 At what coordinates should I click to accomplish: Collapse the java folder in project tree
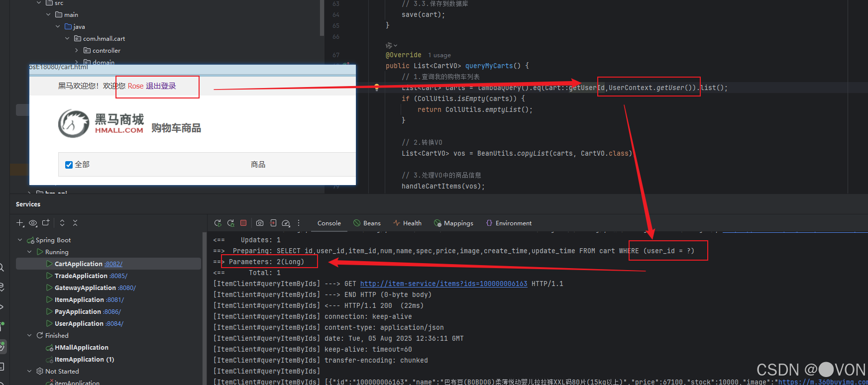(58, 26)
